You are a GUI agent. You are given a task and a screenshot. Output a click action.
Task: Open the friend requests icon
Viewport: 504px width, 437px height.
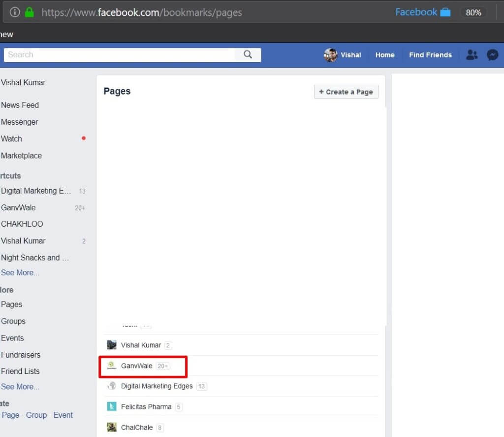tap(472, 55)
